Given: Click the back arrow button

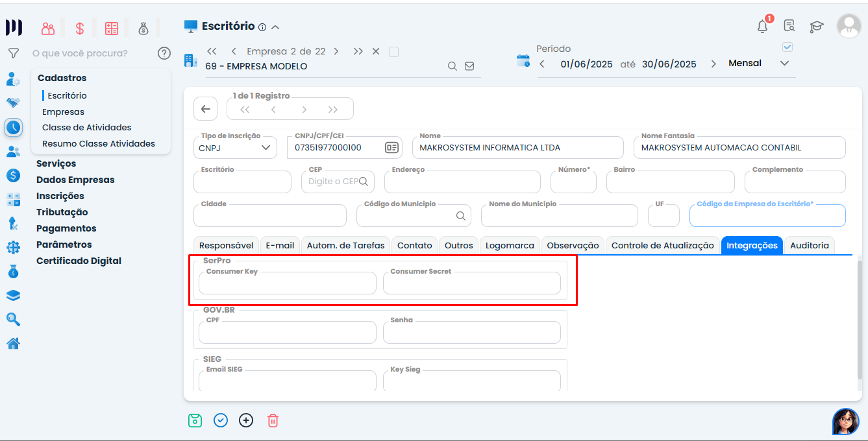Looking at the screenshot, I should 205,109.
